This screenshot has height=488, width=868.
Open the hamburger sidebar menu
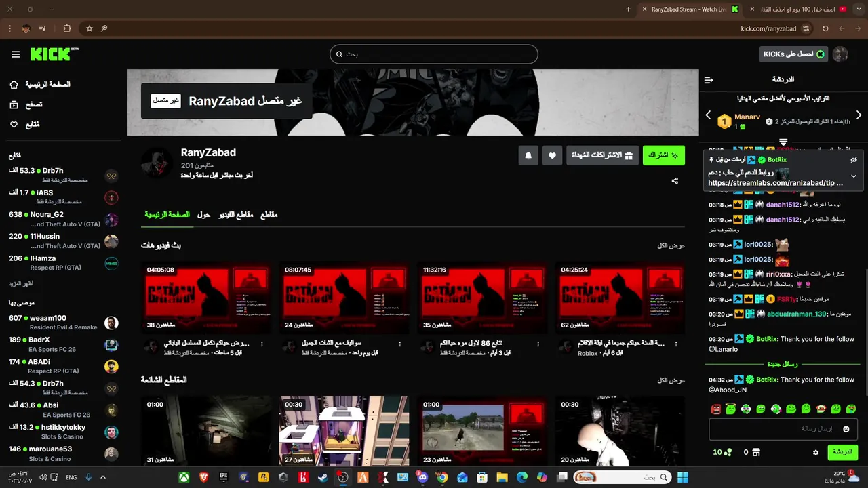click(16, 54)
